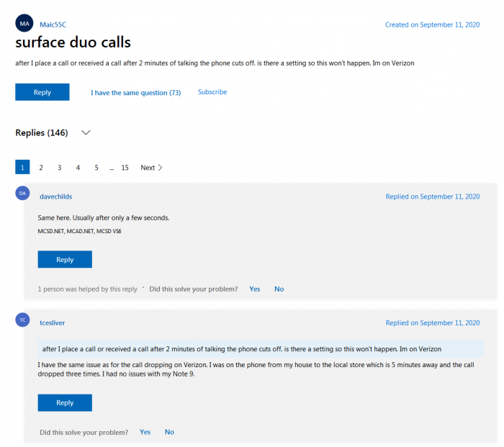Image resolution: width=504 pixels, height=447 pixels.
Task: Open Maic55C's profile link
Action: pos(54,24)
